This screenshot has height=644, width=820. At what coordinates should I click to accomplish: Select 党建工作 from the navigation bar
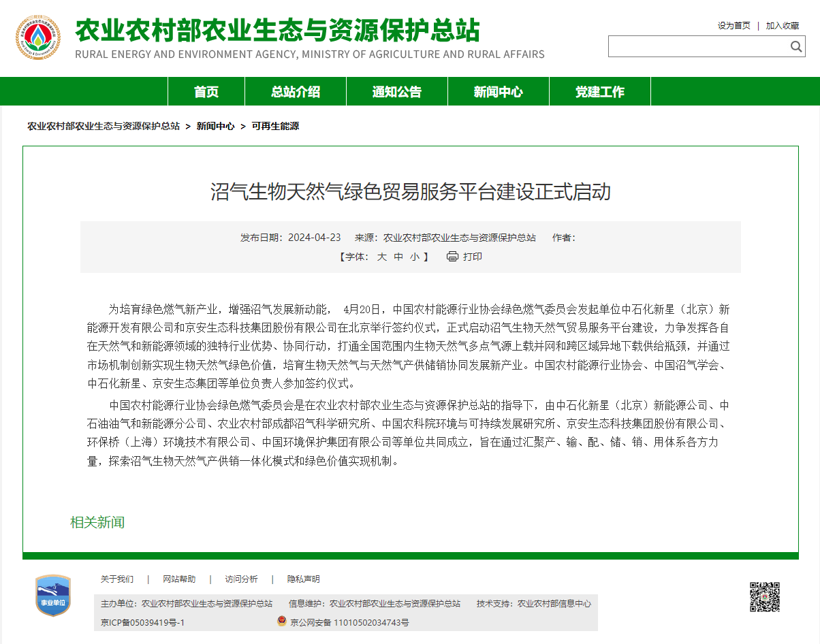pos(600,92)
